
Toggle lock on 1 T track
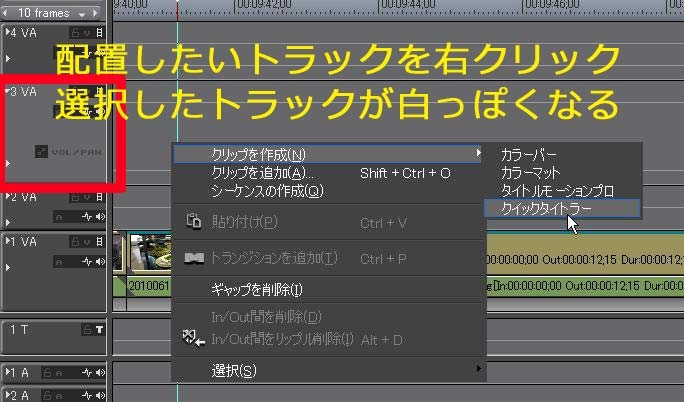tap(87, 330)
